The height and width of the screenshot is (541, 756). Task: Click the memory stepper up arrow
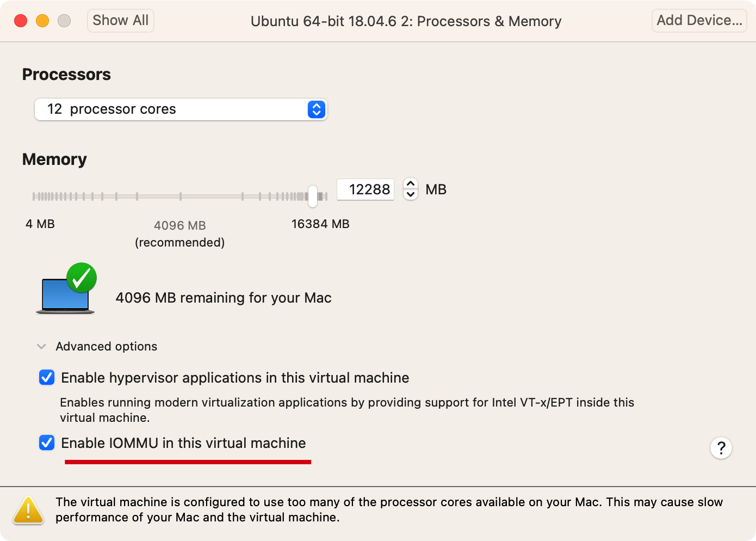(x=411, y=184)
